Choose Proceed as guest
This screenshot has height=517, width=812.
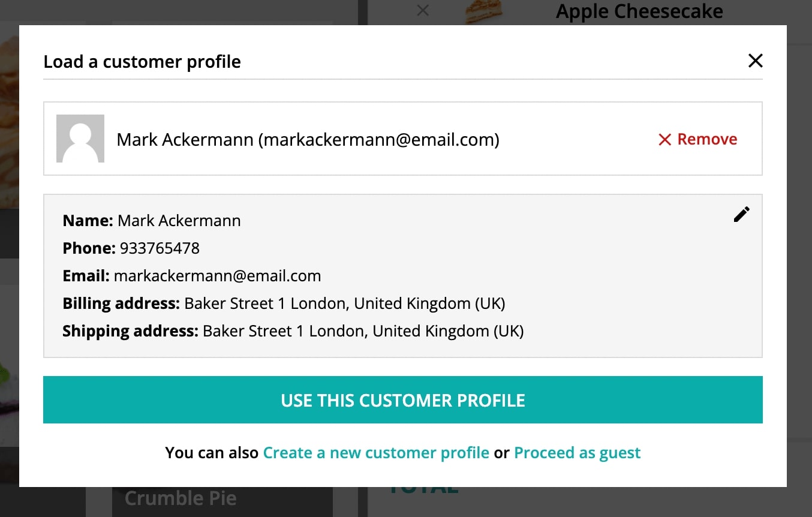point(578,453)
